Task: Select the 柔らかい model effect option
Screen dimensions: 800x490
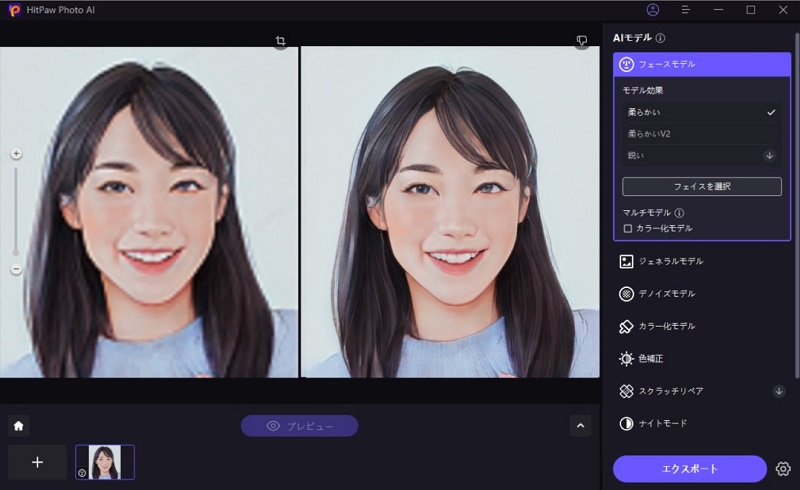Action: point(700,112)
